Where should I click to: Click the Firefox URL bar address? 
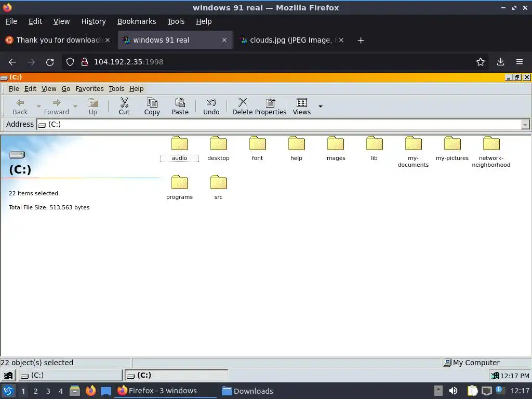[129, 62]
